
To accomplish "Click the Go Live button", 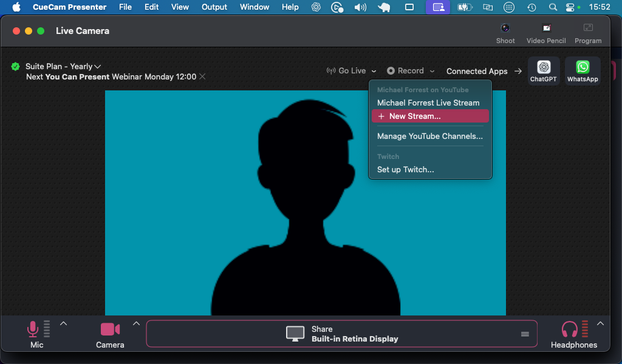I will pos(346,71).
